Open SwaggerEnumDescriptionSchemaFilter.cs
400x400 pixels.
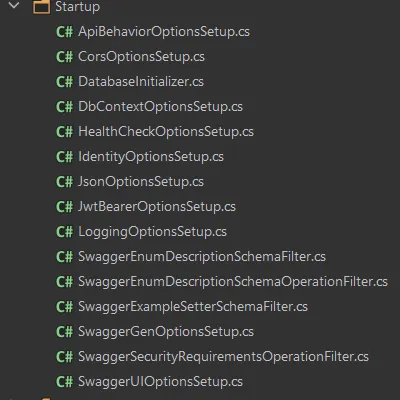(x=202, y=257)
